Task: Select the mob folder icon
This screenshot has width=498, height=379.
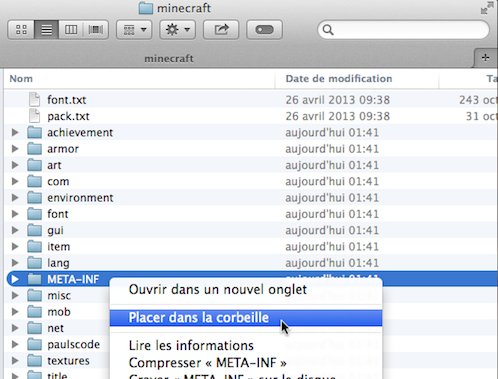Action: click(35, 312)
